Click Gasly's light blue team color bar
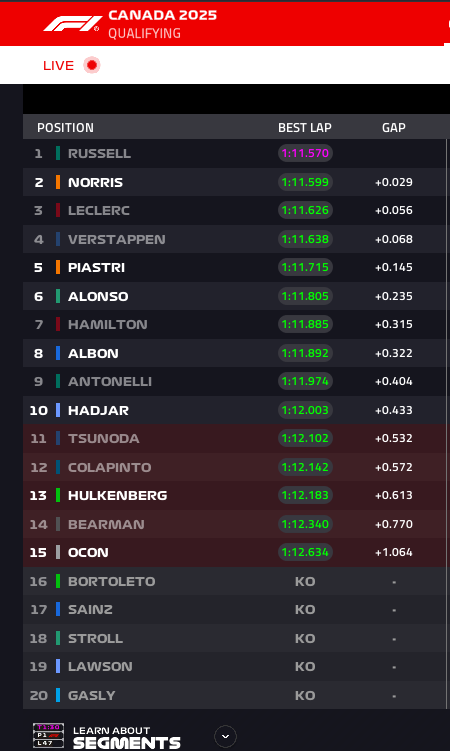This screenshot has width=450, height=751. [x=58, y=695]
